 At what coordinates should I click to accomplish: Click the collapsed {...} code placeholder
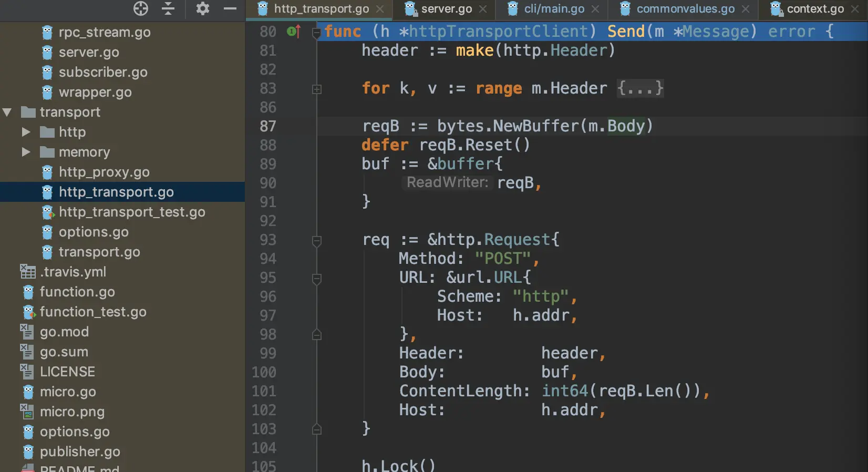(x=640, y=88)
